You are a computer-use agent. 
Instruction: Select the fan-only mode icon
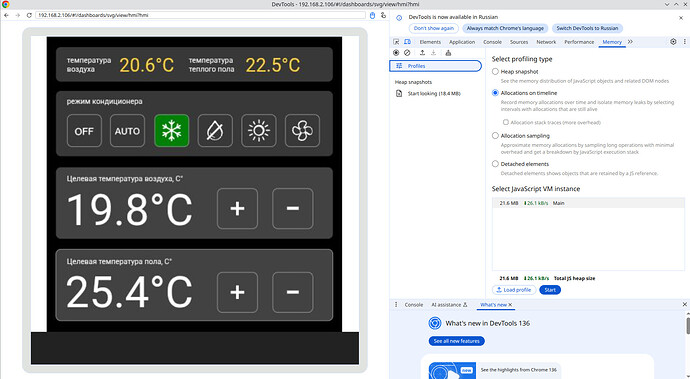(302, 131)
